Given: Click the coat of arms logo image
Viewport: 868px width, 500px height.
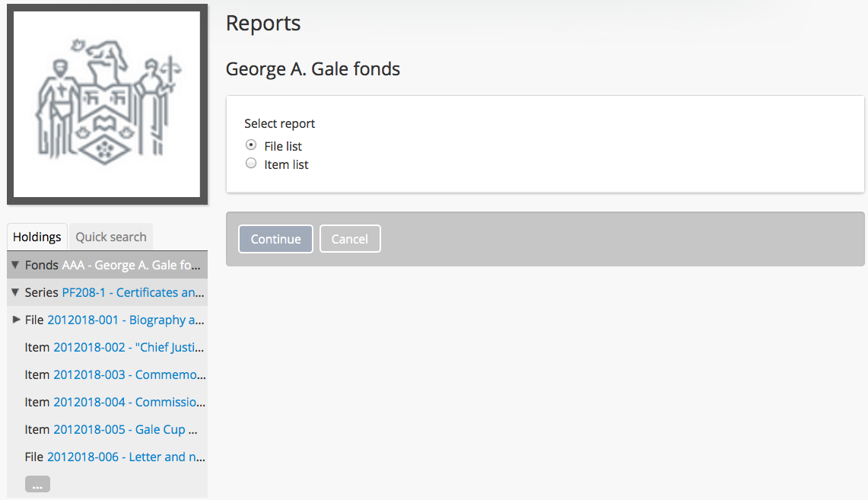Looking at the screenshot, I should [x=107, y=104].
